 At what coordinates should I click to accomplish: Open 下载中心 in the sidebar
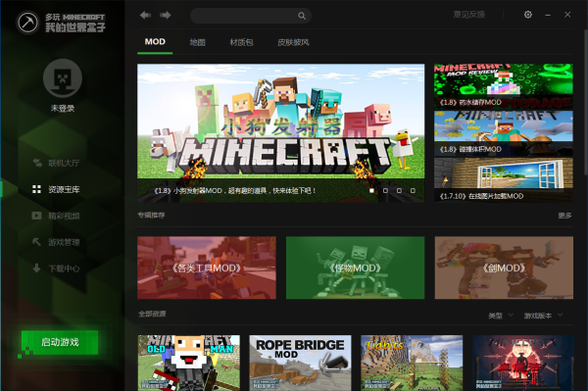(x=56, y=269)
